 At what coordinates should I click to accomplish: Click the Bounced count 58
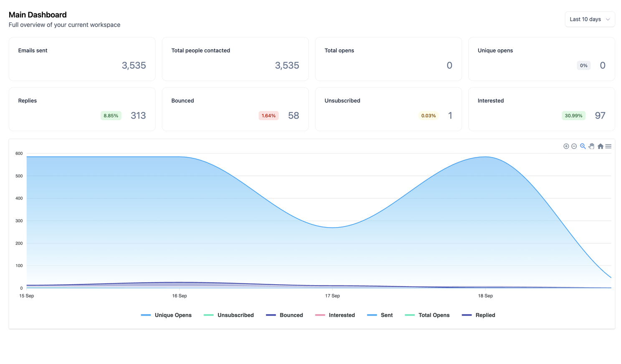[293, 116]
